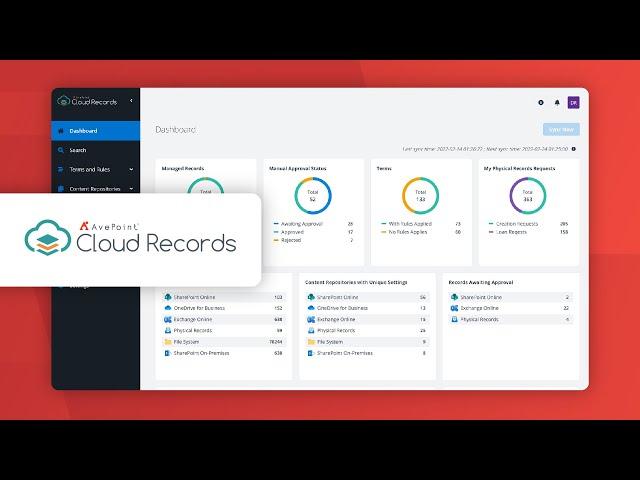Click the My Physical Records Requests donut chart

[x=528, y=196]
